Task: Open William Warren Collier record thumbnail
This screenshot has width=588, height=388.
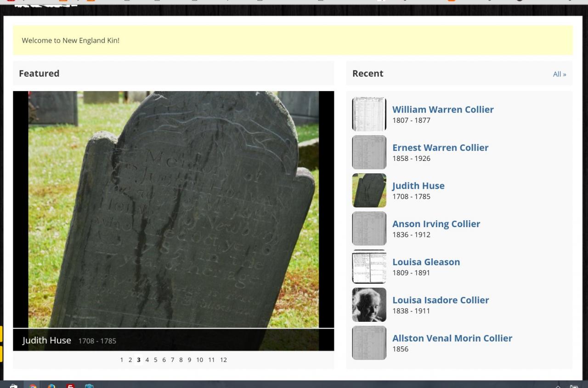Action: click(x=369, y=114)
